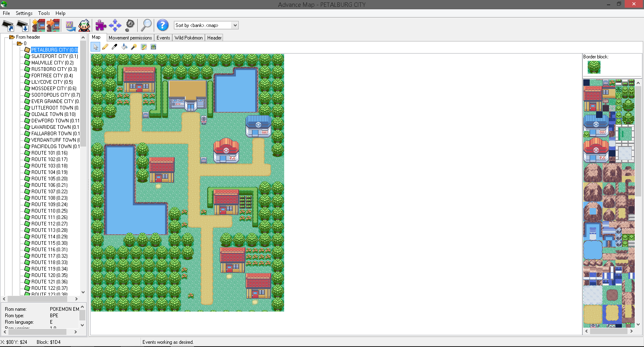The width and height of the screenshot is (644, 347).
Task: Switch to the Header tab
Action: [x=215, y=38]
